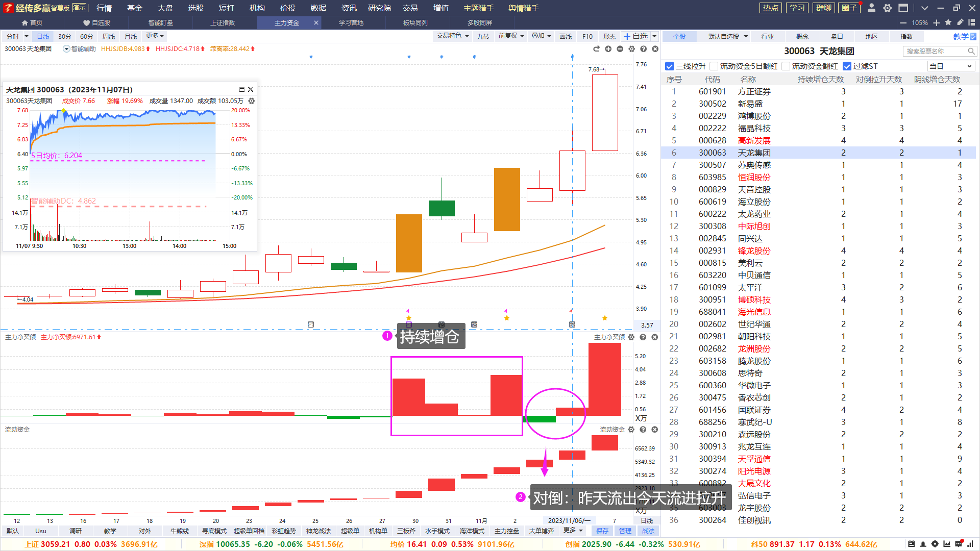
Task: Open intraday popup settings gear
Action: click(x=251, y=101)
